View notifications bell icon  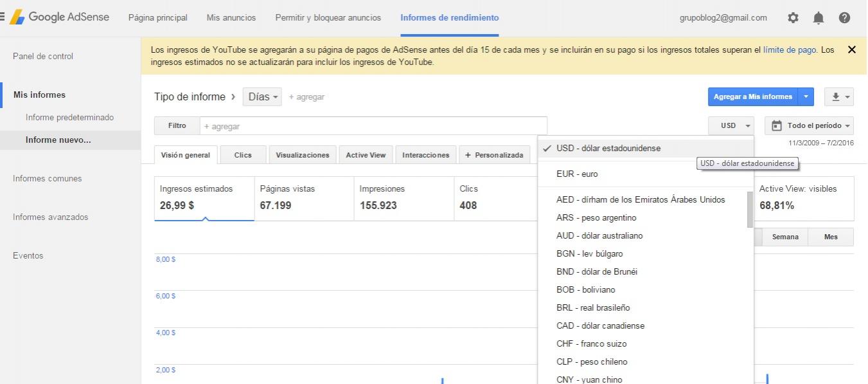click(x=819, y=18)
